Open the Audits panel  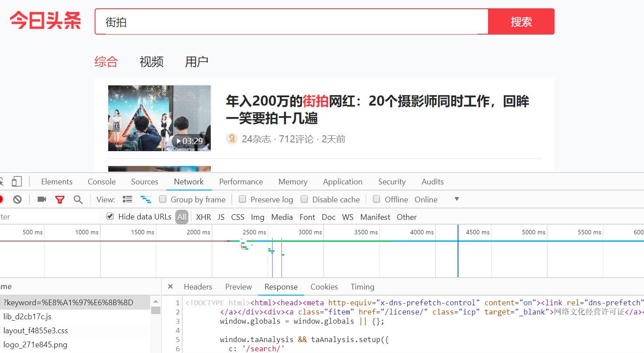click(432, 182)
